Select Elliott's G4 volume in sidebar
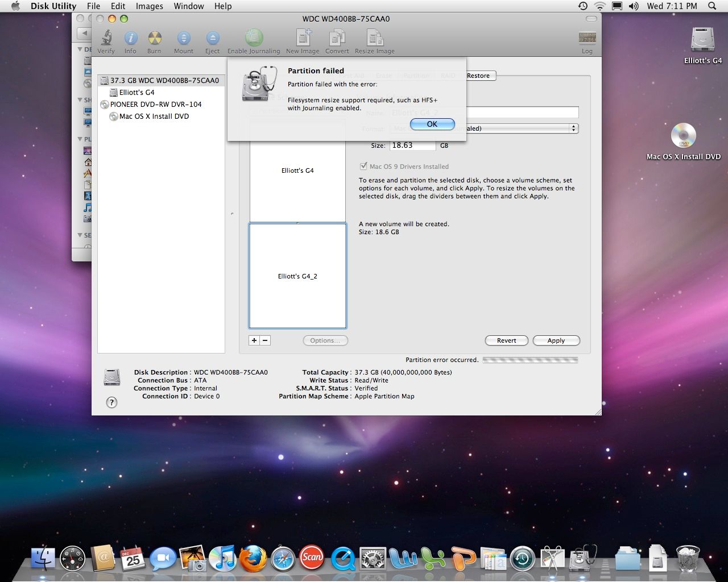This screenshot has width=728, height=582. pyautogui.click(x=162, y=93)
